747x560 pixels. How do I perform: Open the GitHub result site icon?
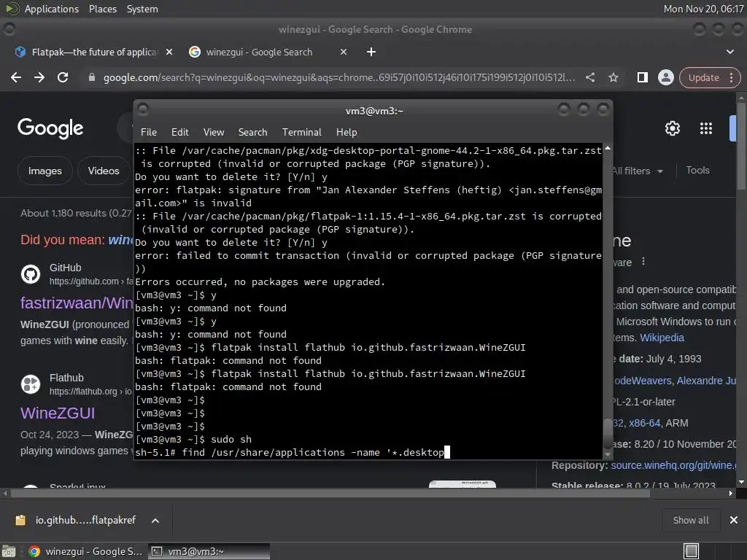pos(31,274)
